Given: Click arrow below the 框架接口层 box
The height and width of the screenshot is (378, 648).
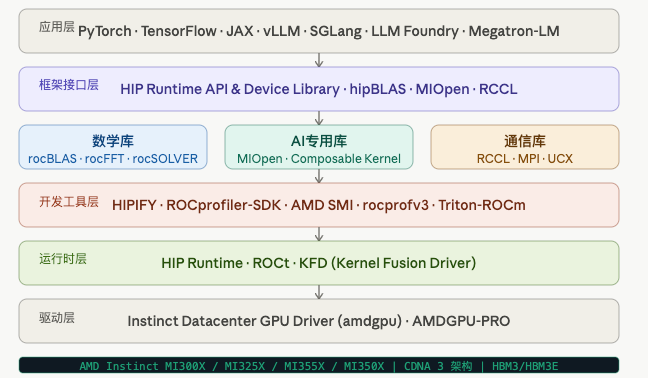Looking at the screenshot, I should coord(319,118).
